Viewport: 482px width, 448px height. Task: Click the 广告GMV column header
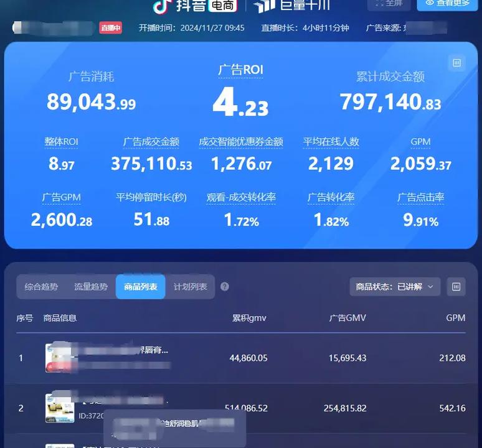point(347,318)
